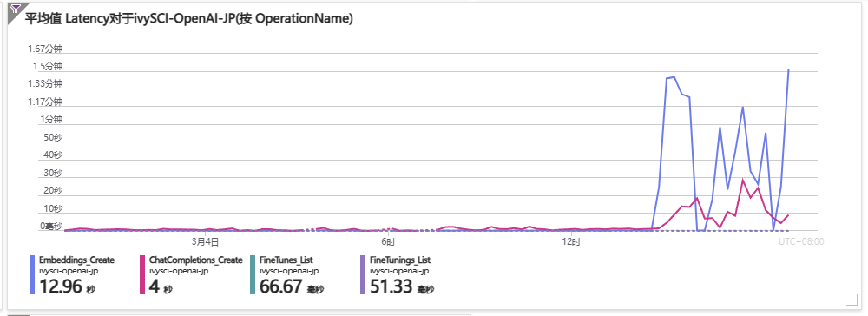
Task: Click the 30秒 y-axis label
Action: (54, 174)
